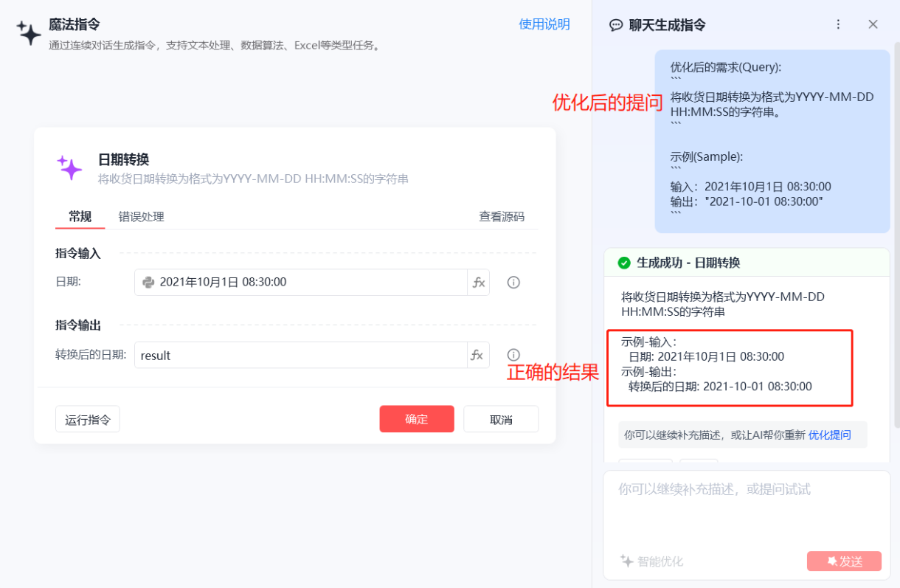Click the 指令输入 section label
This screenshot has height=588, width=900.
click(x=78, y=253)
